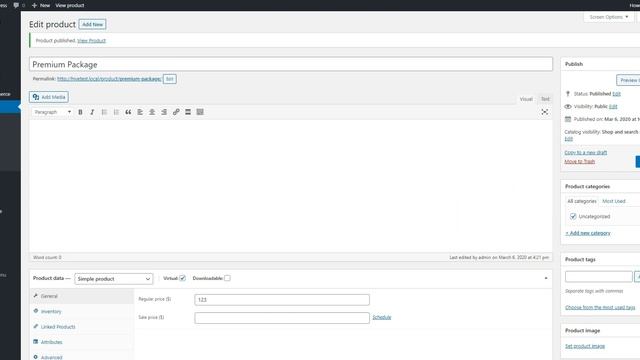The image size is (640, 360).
Task: Insert or edit a link
Action: point(176,112)
